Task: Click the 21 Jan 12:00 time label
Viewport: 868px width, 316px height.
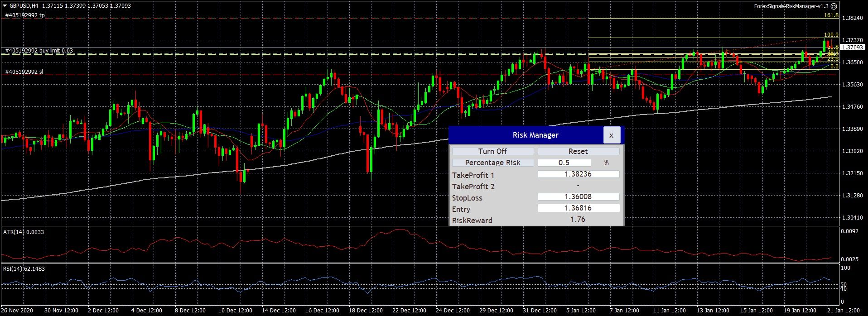Action: point(844,311)
